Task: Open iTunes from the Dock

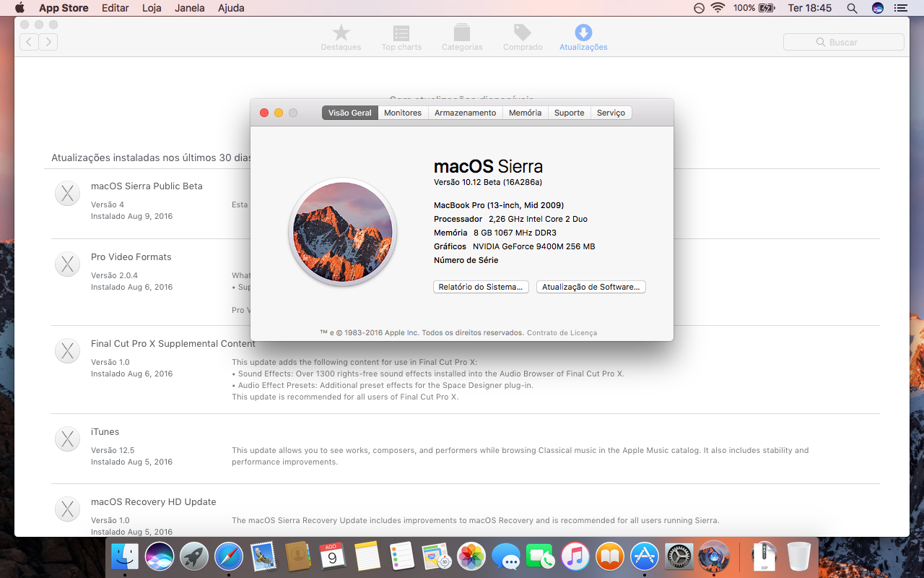Action: pyautogui.click(x=575, y=556)
